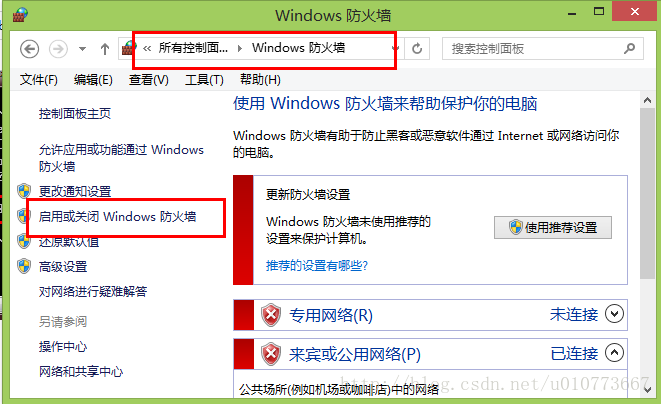The image size is (661, 404).
Task: Click the red shield icon for 来宾或公用网络(P)
Action: [271, 353]
